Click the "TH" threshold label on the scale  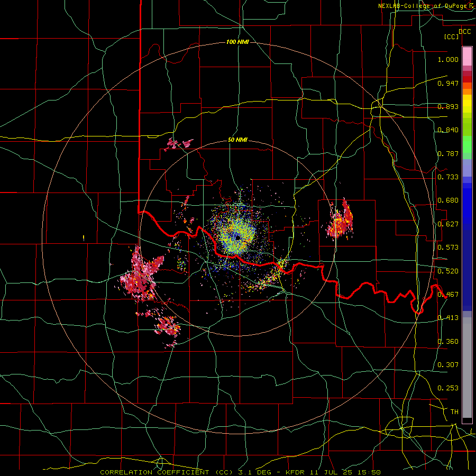pyautogui.click(x=454, y=412)
